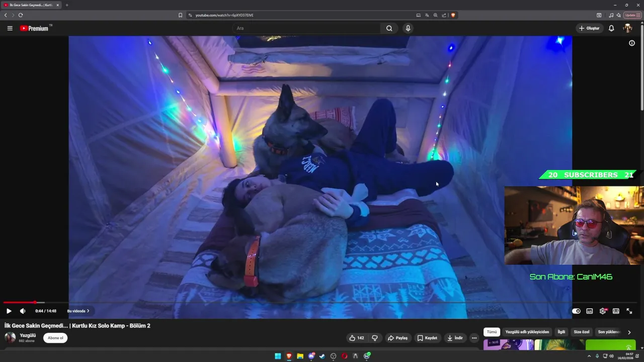The image size is (644, 362).
Task: Open the Brave browser taskbar icon
Action: click(x=289, y=356)
